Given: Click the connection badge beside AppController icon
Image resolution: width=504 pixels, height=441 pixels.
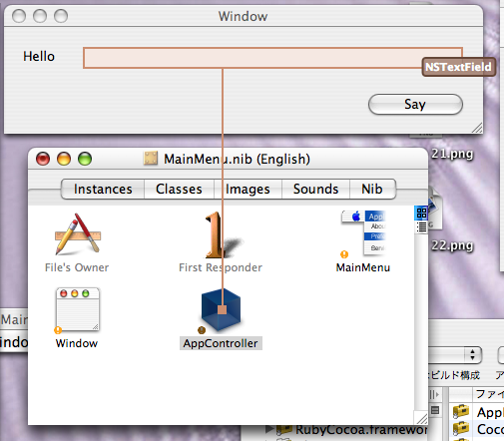Looking at the screenshot, I should coord(202,330).
